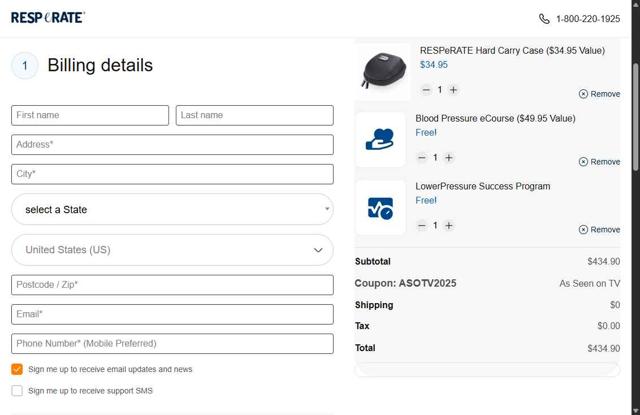Call the 1-800-220-1925 phone number link
Screen dimensions: 640x415
pyautogui.click(x=588, y=19)
